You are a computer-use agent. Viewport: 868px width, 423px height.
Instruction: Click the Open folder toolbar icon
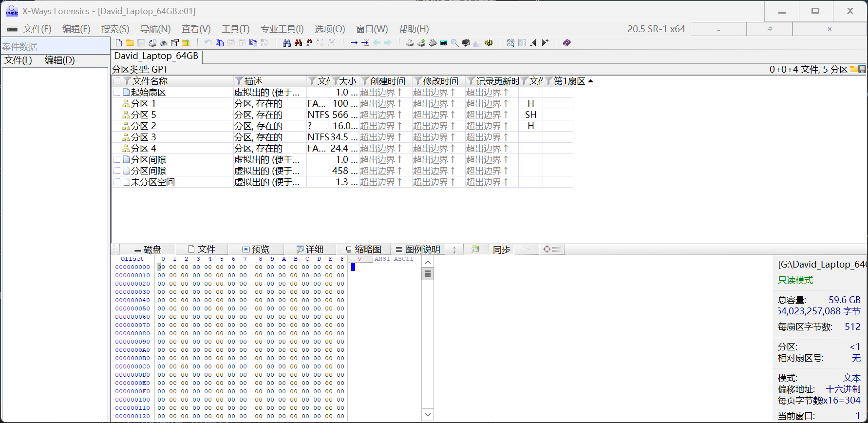coord(130,43)
